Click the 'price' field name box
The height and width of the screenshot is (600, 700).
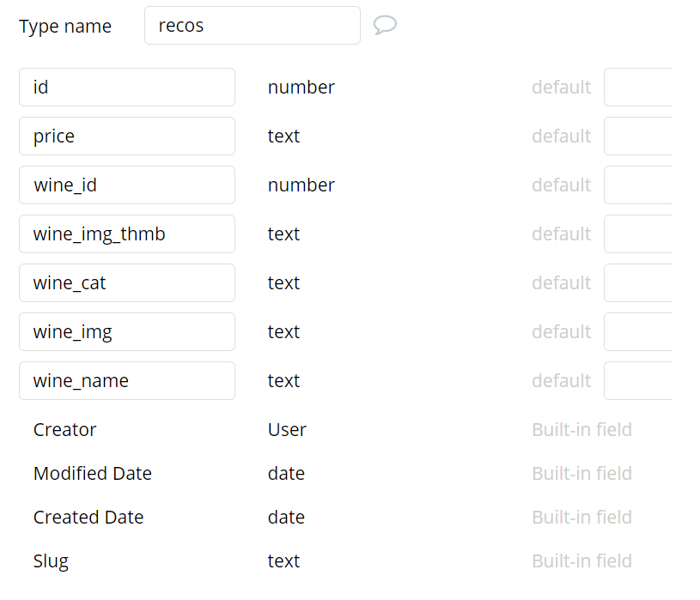tap(127, 136)
